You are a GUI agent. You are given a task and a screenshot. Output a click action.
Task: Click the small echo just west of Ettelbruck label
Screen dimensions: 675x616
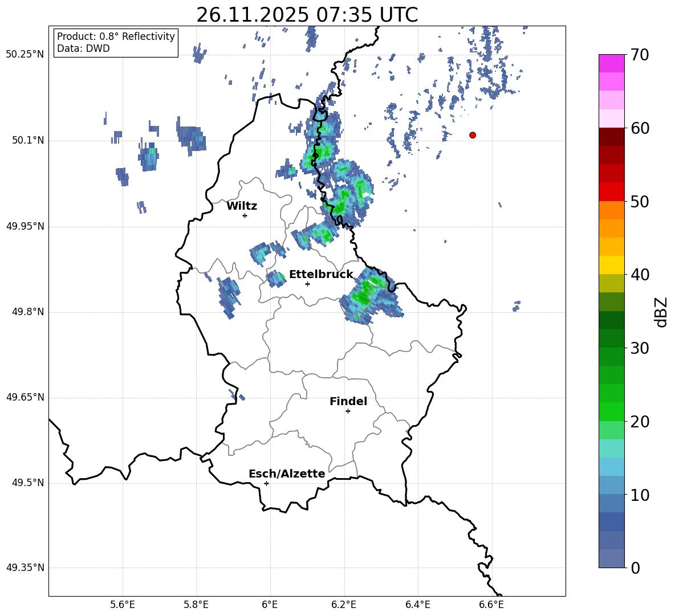click(x=276, y=279)
